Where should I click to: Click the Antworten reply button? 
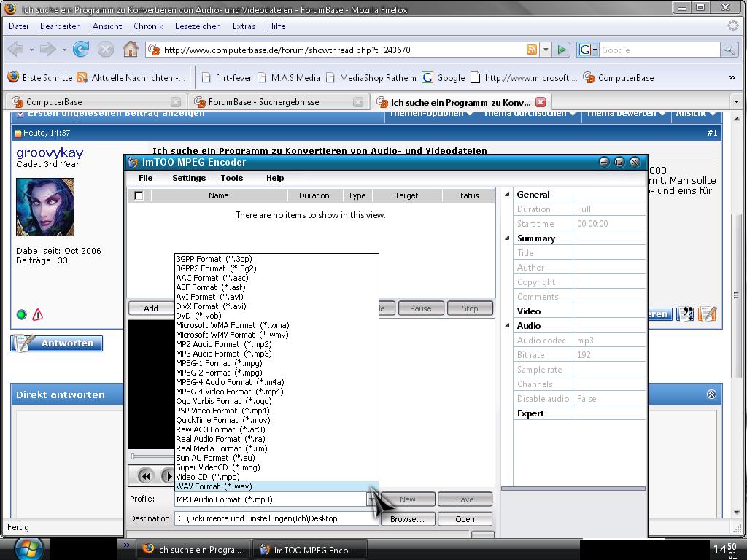click(57, 343)
